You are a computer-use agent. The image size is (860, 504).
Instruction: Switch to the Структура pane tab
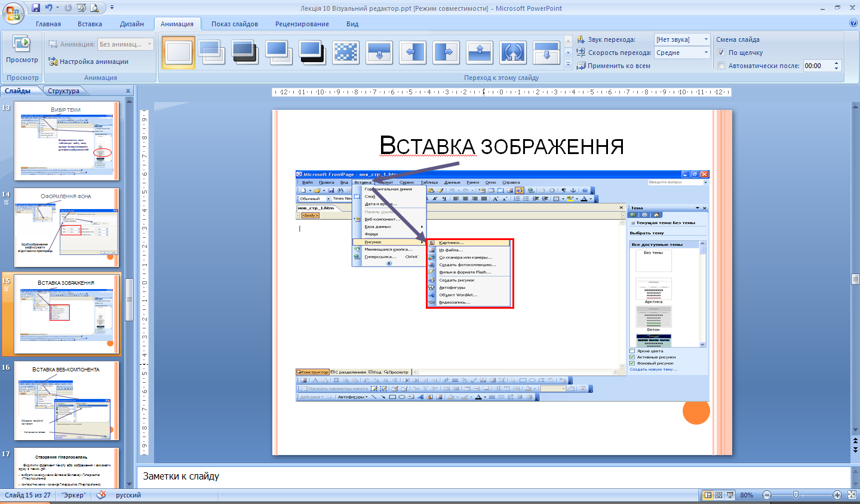tap(63, 91)
